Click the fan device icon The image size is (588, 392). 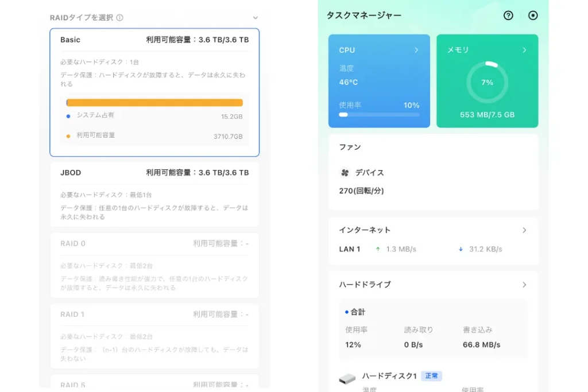(x=345, y=172)
